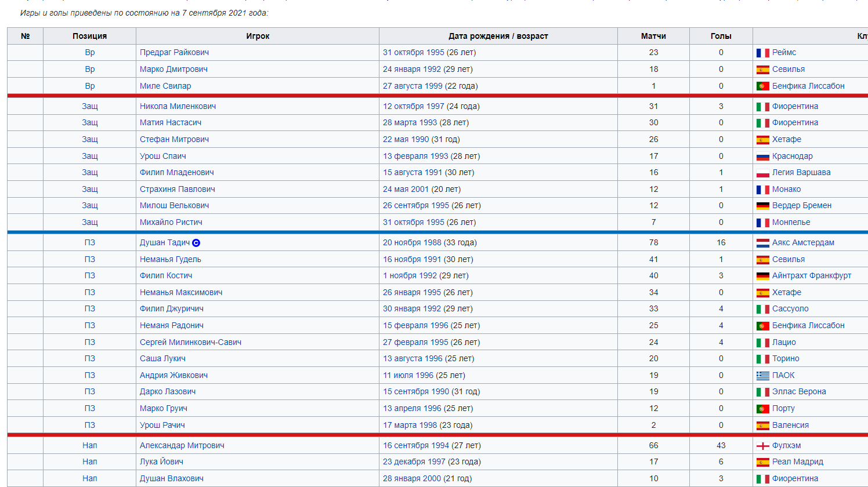
Task: Click the Spain flag beside Хетафе in Стефан Митрович row
Action: coord(763,140)
